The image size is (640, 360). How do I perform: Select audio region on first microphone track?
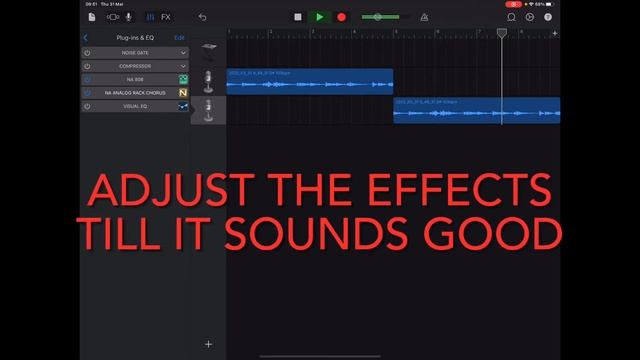tap(310, 82)
